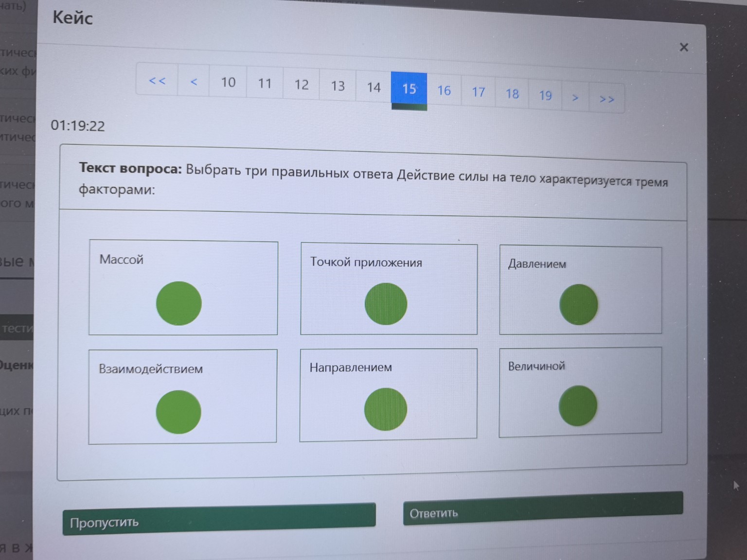747x560 pixels.
Task: Go to previous question with < arrow
Action: click(194, 82)
